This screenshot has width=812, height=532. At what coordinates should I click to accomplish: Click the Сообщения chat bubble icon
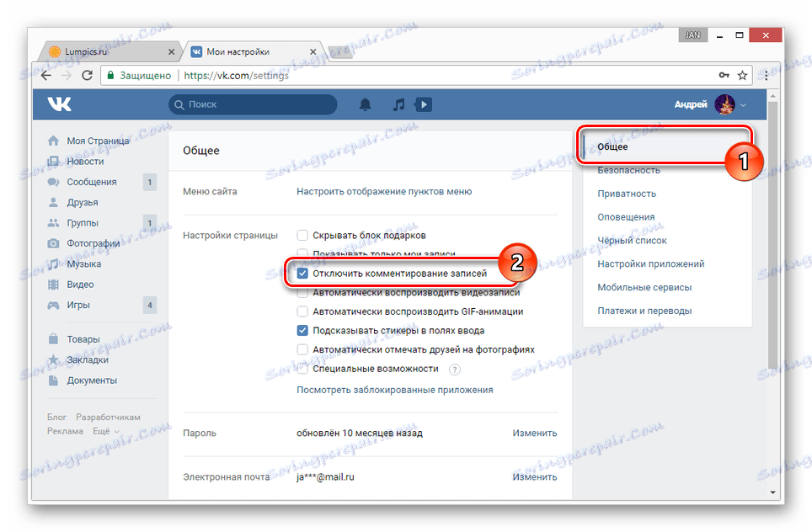click(x=53, y=182)
